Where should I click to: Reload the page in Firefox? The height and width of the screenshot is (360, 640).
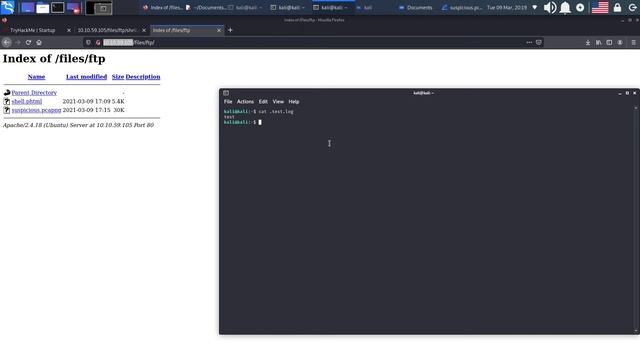click(x=28, y=42)
